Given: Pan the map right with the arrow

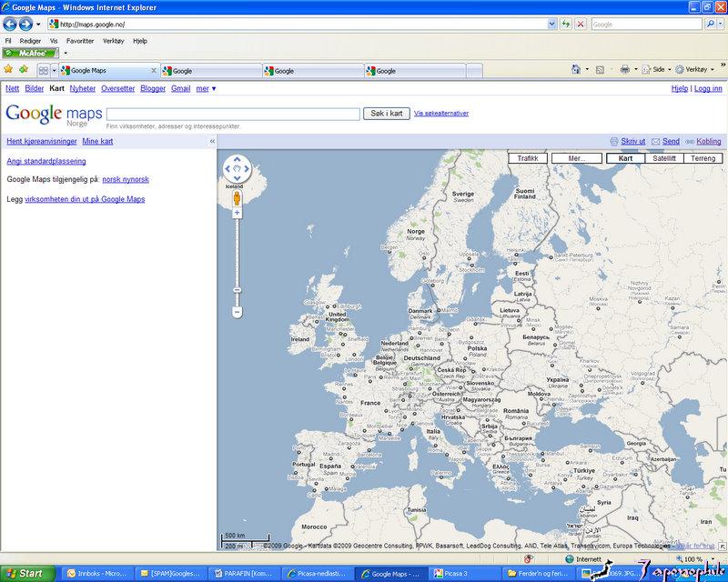Looking at the screenshot, I should [247, 168].
